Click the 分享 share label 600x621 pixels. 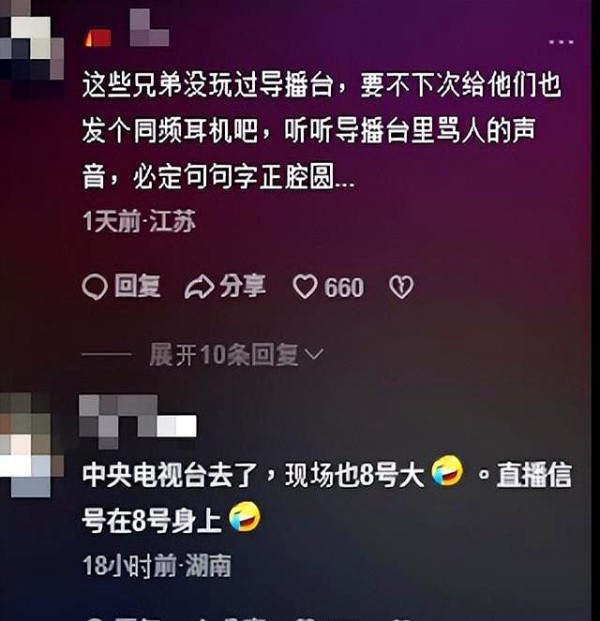[x=242, y=286]
